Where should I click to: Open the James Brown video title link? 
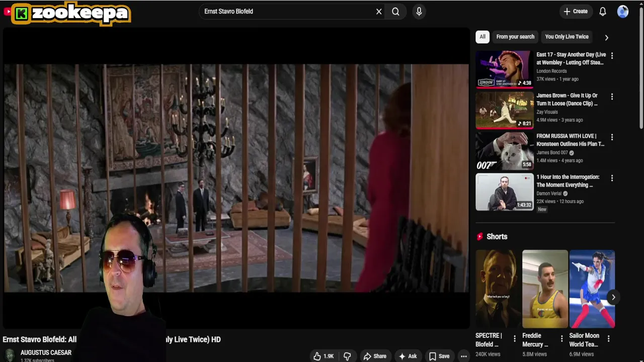coord(567,99)
